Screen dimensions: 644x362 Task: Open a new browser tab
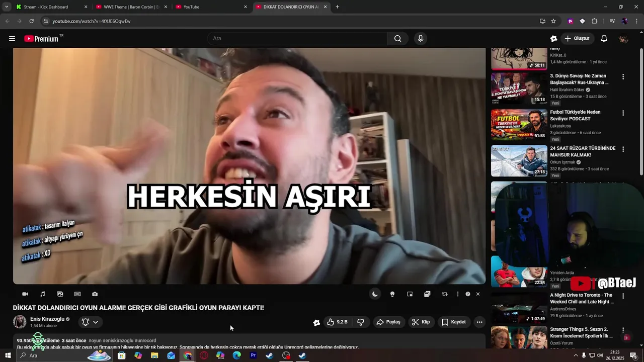[x=337, y=7]
